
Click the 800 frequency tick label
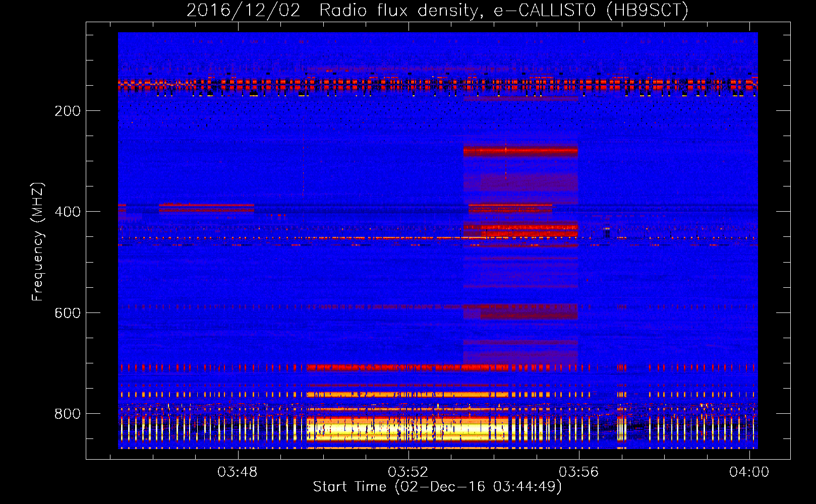pos(68,414)
